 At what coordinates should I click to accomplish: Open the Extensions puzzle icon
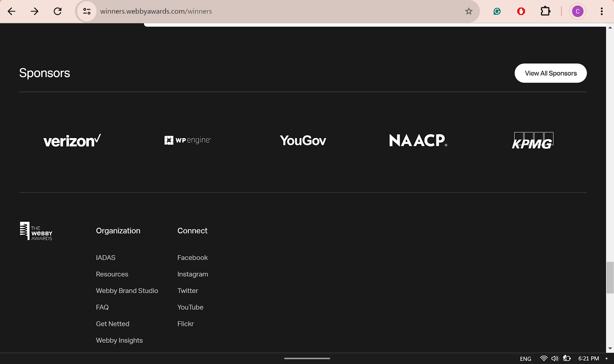click(x=545, y=12)
